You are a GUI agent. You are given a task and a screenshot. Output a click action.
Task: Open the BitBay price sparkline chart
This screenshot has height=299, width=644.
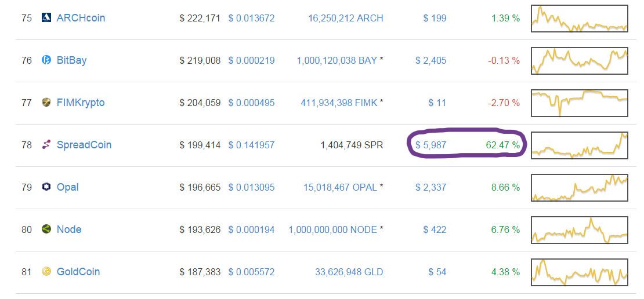[x=580, y=61]
